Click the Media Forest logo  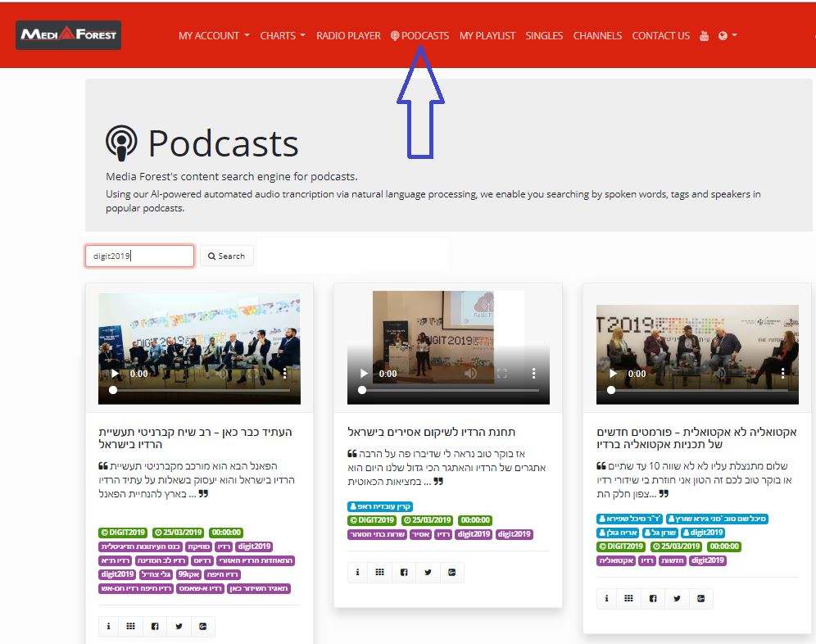[x=68, y=35]
